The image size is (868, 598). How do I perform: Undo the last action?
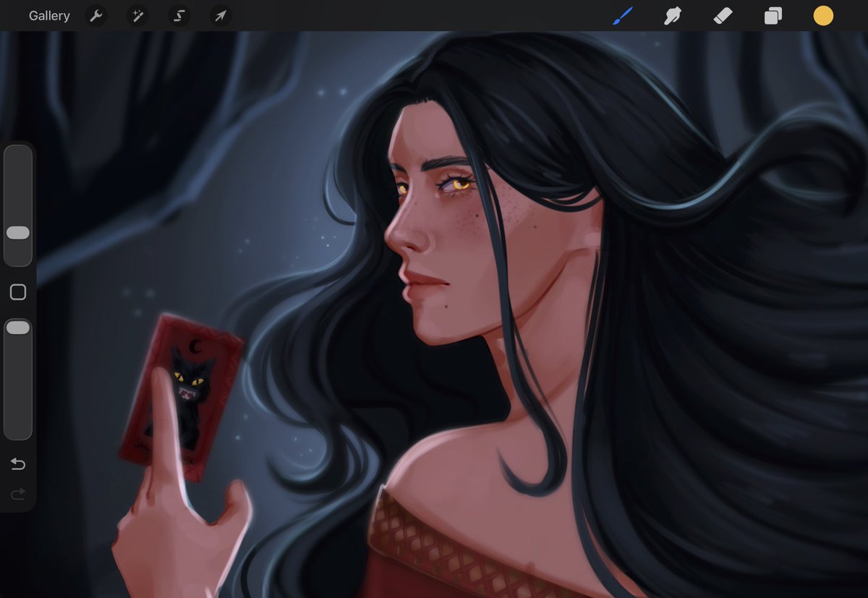18,464
